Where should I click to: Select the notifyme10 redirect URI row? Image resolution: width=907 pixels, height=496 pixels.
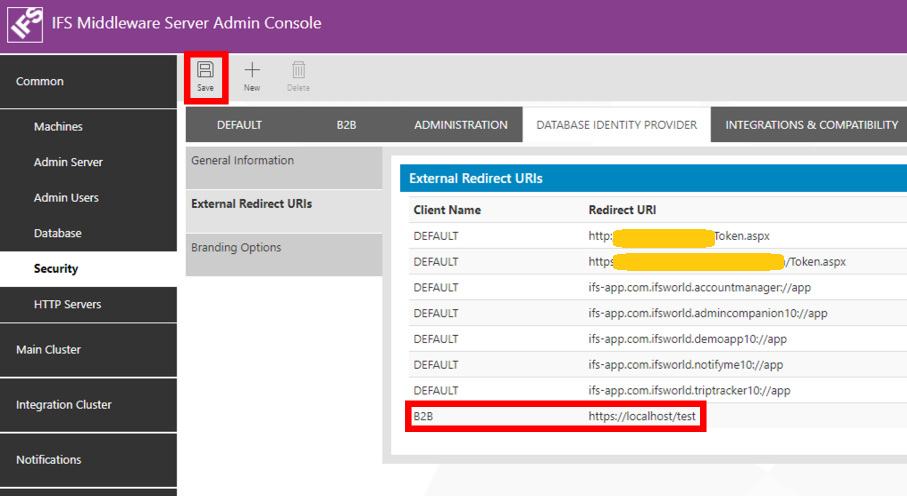click(658, 365)
